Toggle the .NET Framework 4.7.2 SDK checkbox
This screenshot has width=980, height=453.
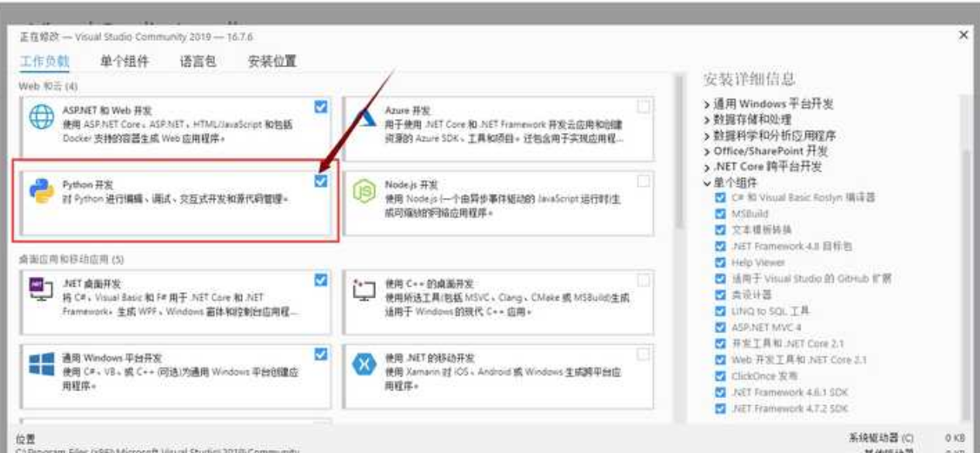721,408
